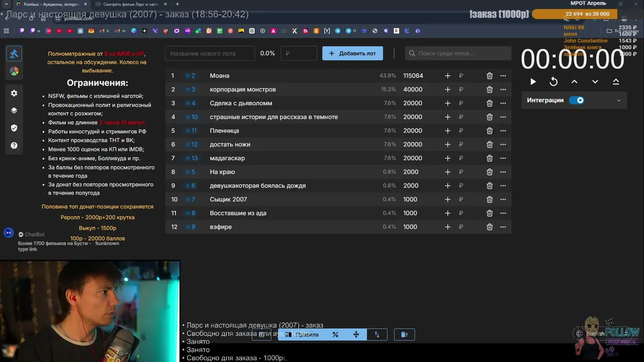Screen dimensions: 644x362
Task: Click the #2 tag of Моана
Action: pos(190,76)
